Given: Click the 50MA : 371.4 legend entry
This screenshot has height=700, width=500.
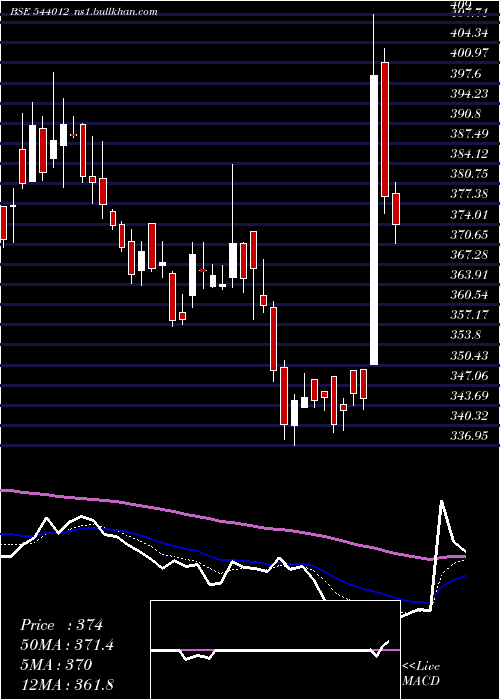Looking at the screenshot, I should pyautogui.click(x=67, y=645).
